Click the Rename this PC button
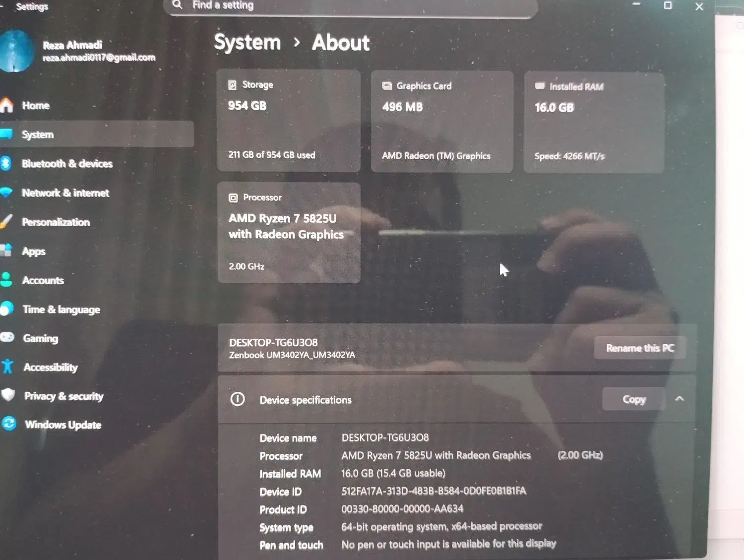Image resolution: width=744 pixels, height=560 pixels. click(x=640, y=348)
